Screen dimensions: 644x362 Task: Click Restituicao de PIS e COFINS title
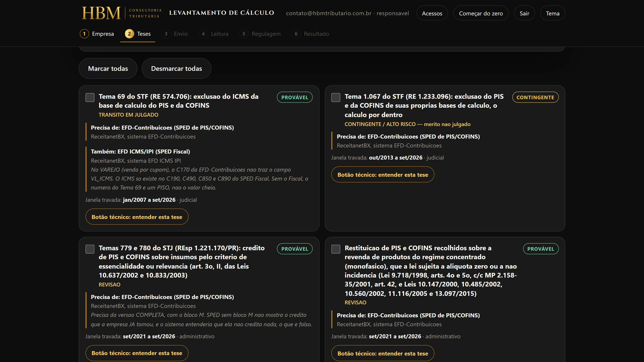[x=431, y=271]
